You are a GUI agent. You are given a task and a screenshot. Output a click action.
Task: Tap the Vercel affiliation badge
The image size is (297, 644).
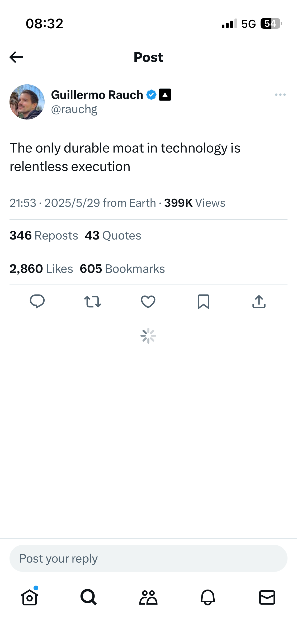point(165,95)
